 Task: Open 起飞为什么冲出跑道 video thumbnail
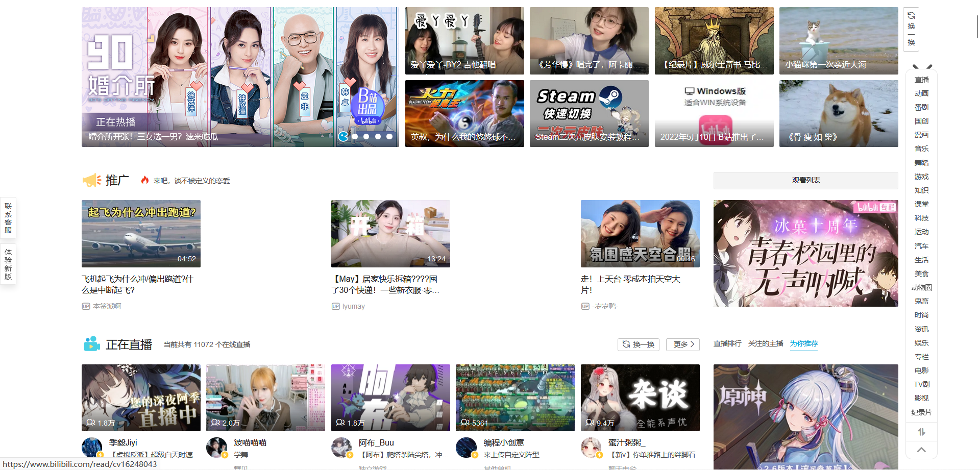click(141, 234)
